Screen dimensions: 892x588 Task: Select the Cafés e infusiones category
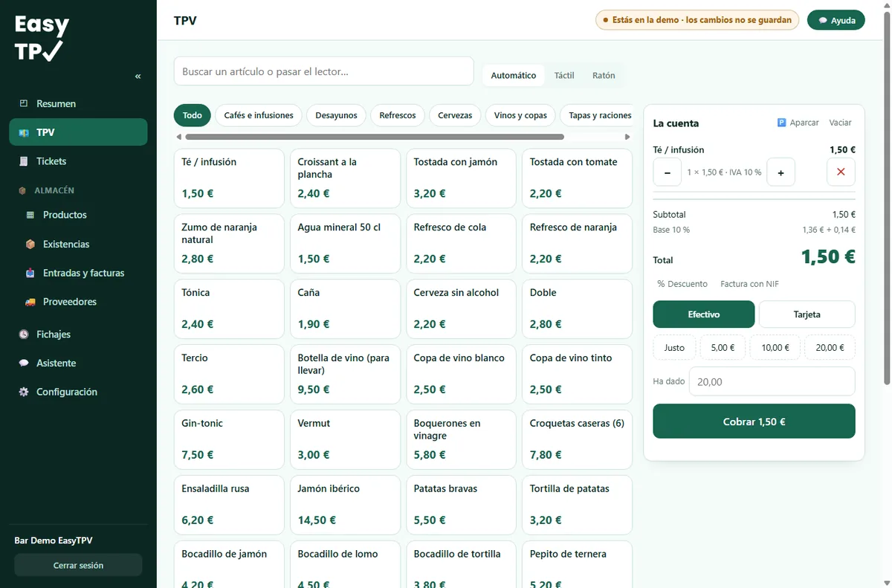pos(259,115)
